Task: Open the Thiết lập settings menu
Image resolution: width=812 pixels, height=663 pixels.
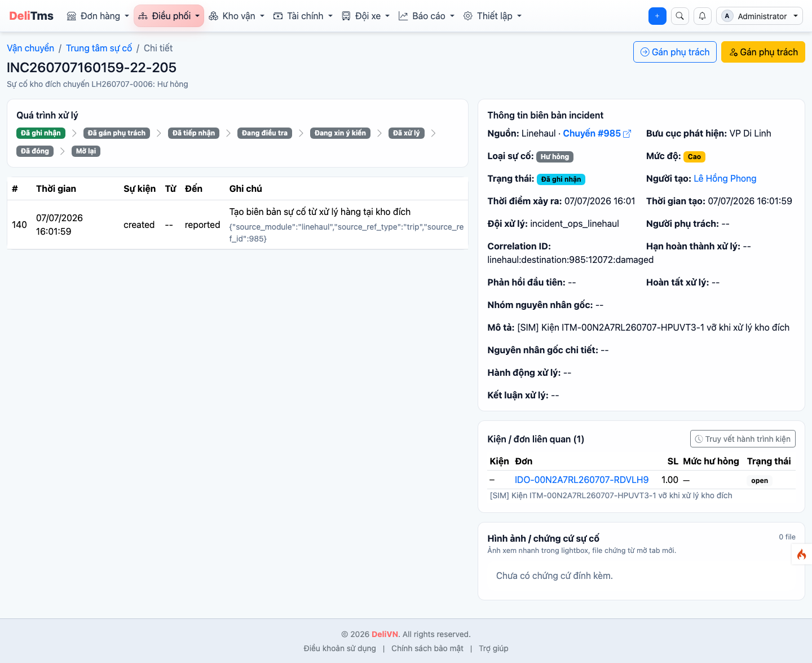Action: click(492, 16)
